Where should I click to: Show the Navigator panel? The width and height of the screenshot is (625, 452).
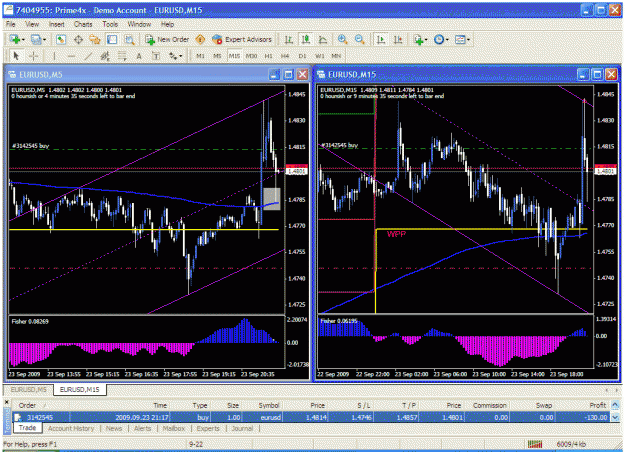[x=95, y=39]
